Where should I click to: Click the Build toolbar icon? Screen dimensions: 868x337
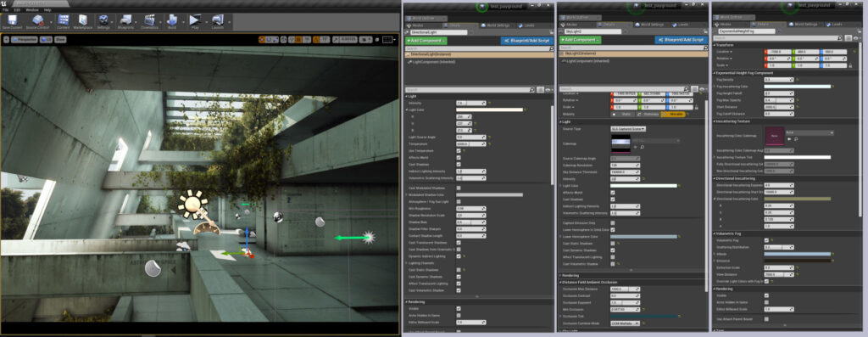point(172,21)
